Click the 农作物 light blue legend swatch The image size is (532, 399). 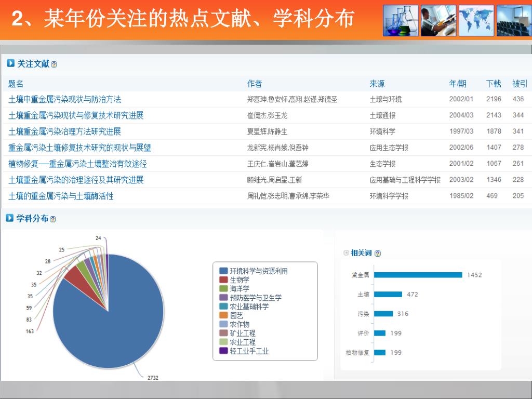pos(223,324)
